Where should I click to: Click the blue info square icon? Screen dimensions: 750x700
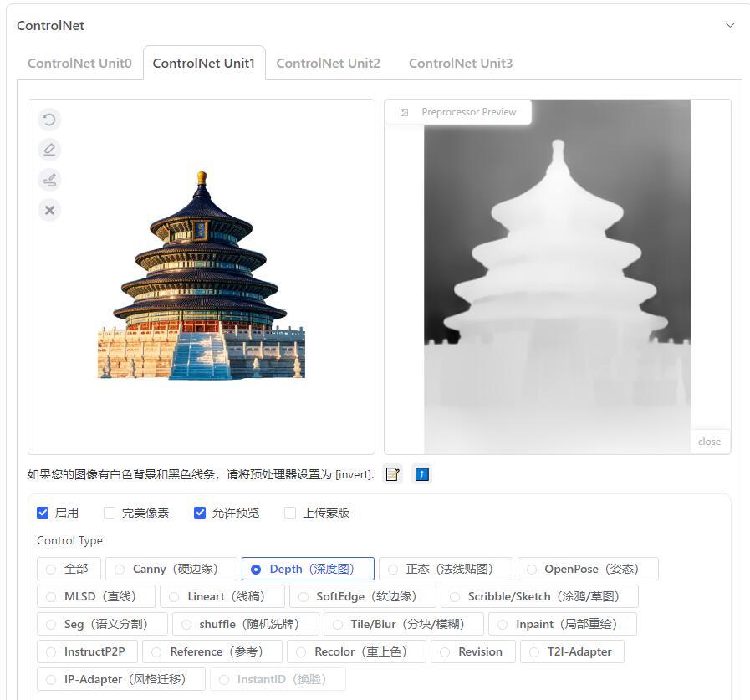tap(422, 474)
